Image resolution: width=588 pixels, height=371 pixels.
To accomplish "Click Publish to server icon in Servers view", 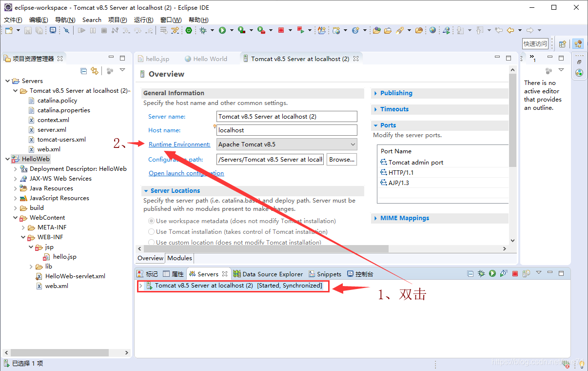I will click(526, 274).
